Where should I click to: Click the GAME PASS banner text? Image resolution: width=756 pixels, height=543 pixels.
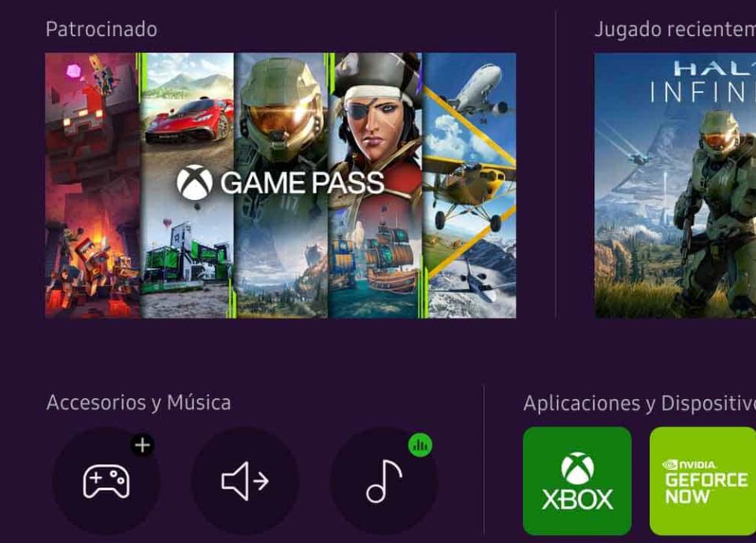[x=302, y=183]
